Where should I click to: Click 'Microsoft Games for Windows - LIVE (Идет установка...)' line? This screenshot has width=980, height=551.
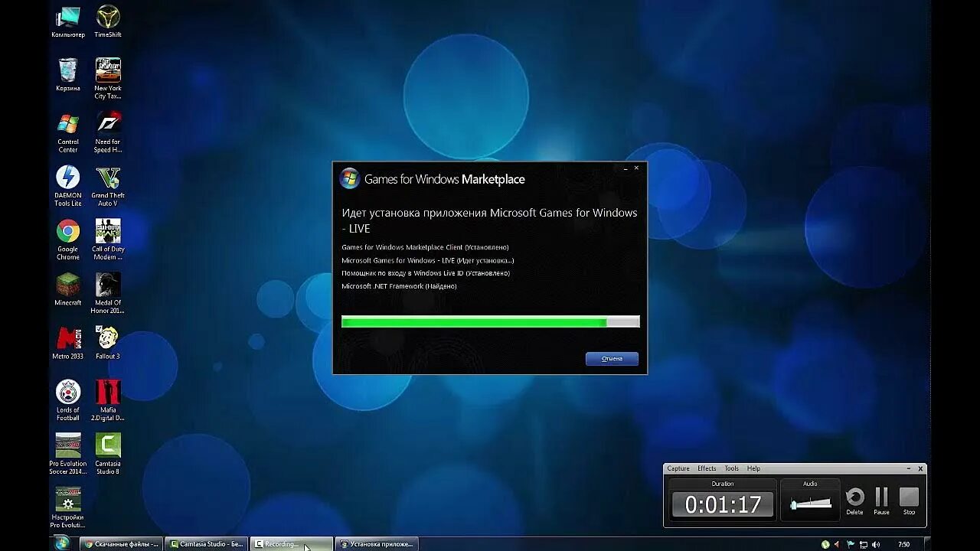pos(428,260)
